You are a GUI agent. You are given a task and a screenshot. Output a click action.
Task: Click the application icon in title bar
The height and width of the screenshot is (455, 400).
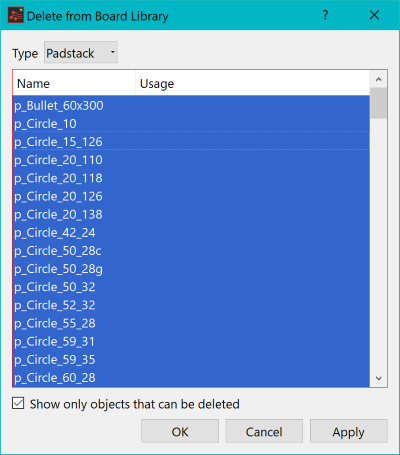15,15
